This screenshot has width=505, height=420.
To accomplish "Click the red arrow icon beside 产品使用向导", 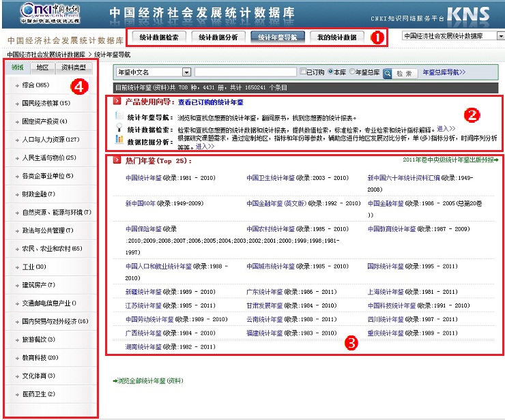I will 117,102.
